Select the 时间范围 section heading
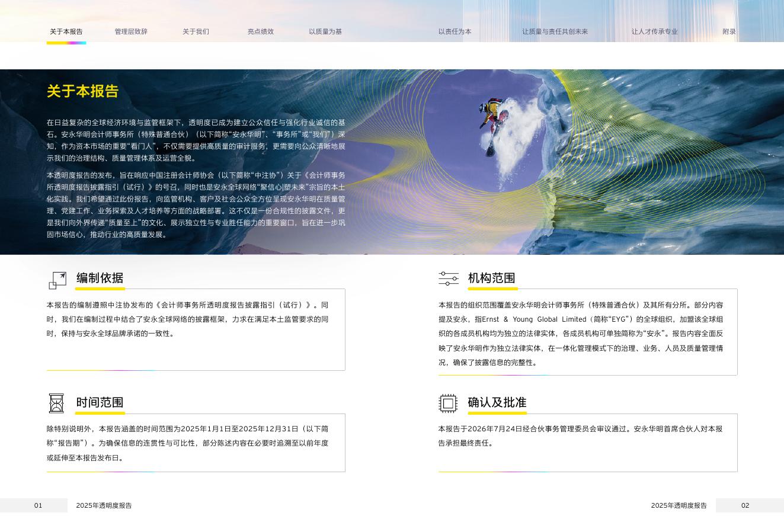Image resolution: width=784 pixels, height=532 pixels. point(100,403)
